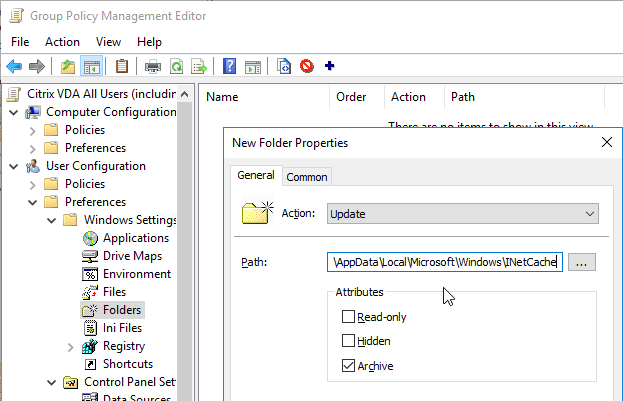Sort list by Path column header
This screenshot has height=401, width=623.
coord(524,97)
